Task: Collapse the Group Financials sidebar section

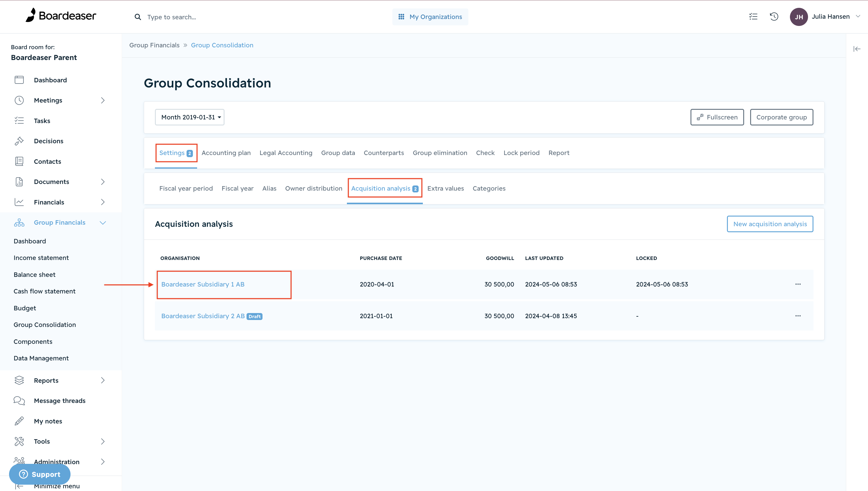Action: 103,223
